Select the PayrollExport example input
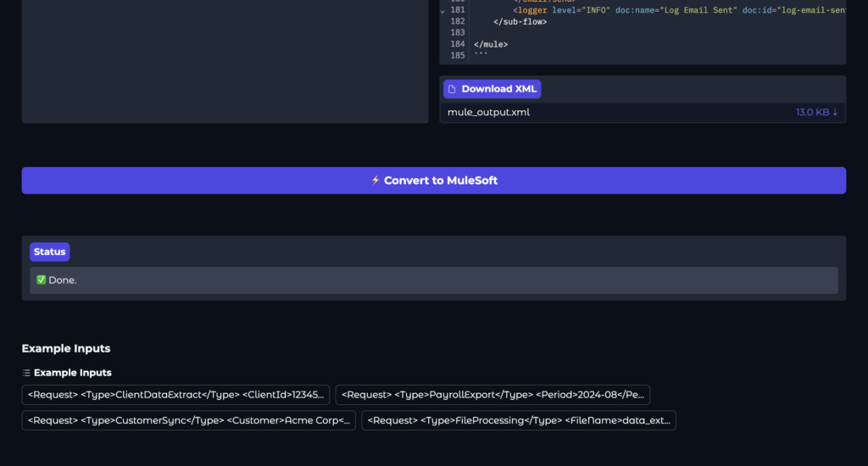The width and height of the screenshot is (868, 466). (492, 395)
